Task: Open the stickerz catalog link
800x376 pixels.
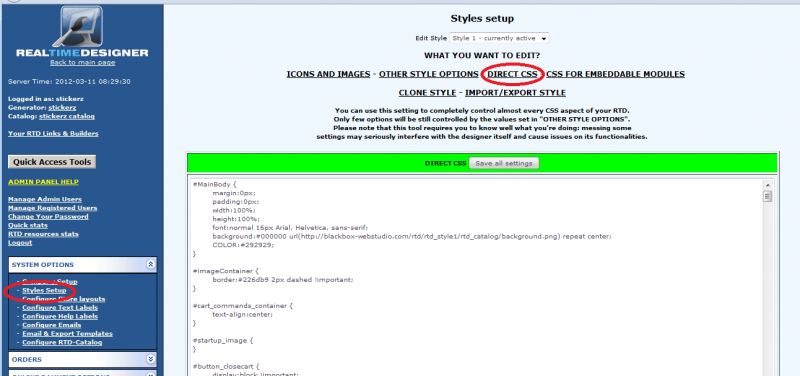Action: pos(67,116)
